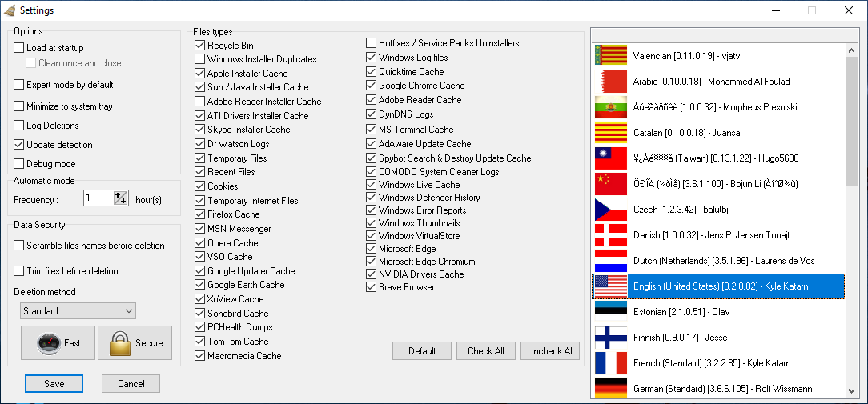The image size is (868, 404).
Task: Enable Minimize to system tray
Action: coord(19,106)
